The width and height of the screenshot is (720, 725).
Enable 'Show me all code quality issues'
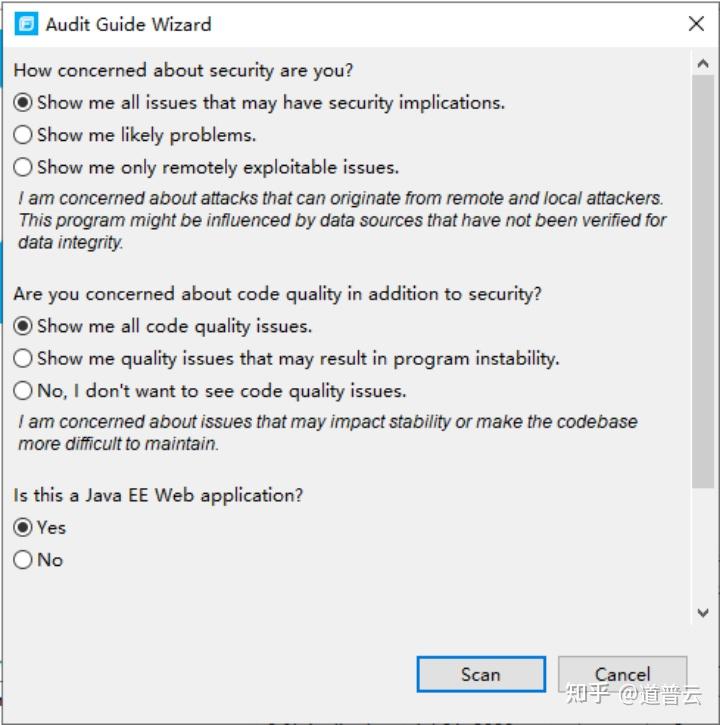tap(23, 326)
